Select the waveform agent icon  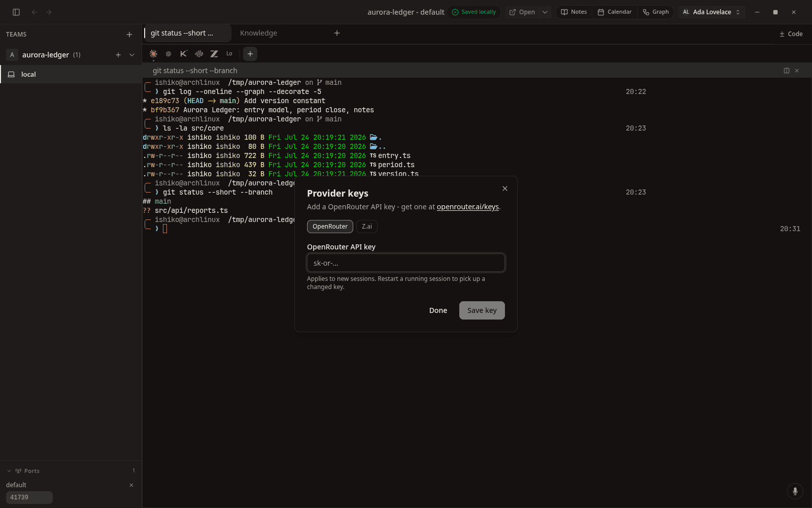tap(199, 54)
